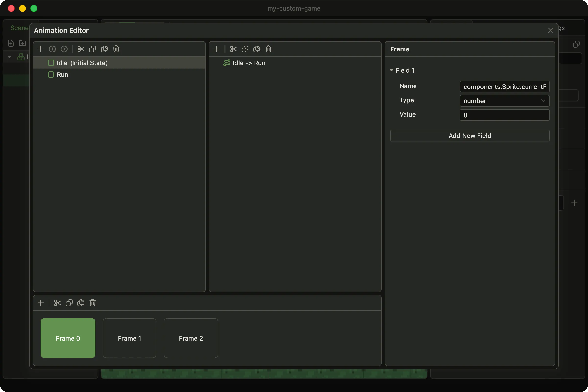Select the Run state row
The height and width of the screenshot is (392, 588).
119,74
